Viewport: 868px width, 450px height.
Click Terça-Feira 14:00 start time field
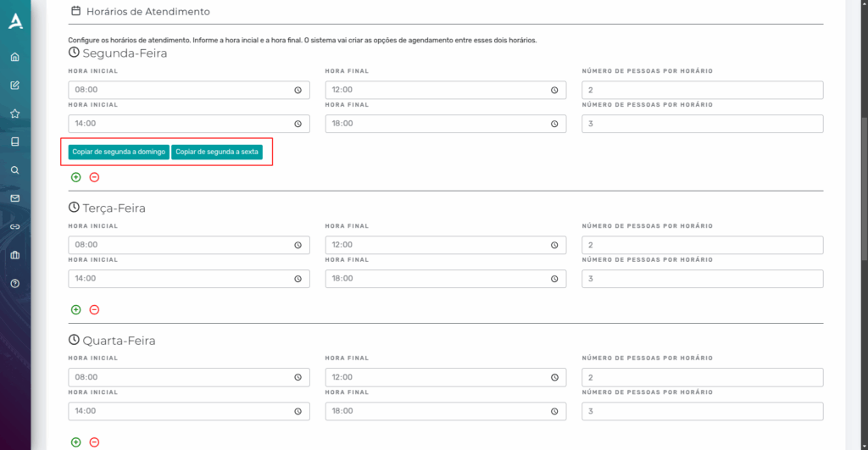tap(189, 279)
